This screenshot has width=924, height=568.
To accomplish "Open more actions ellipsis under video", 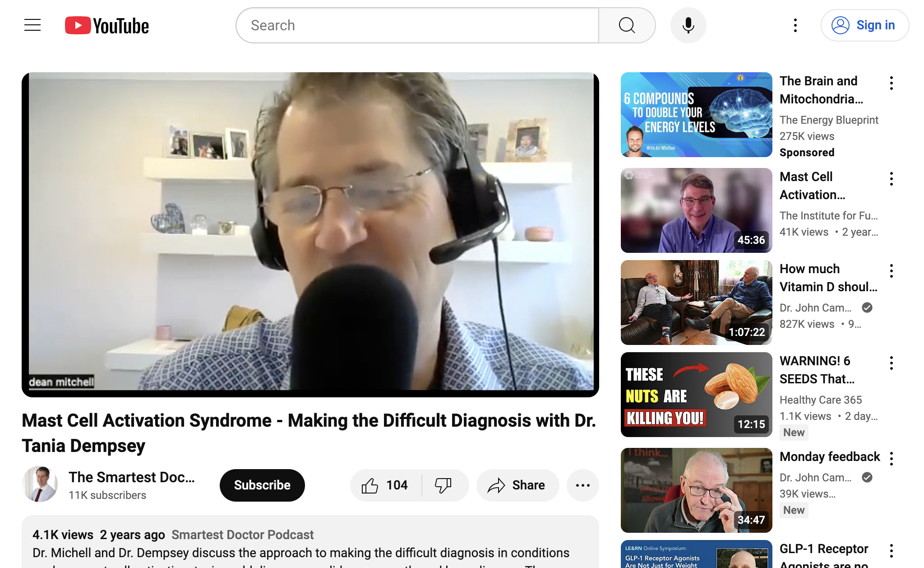I will (582, 485).
